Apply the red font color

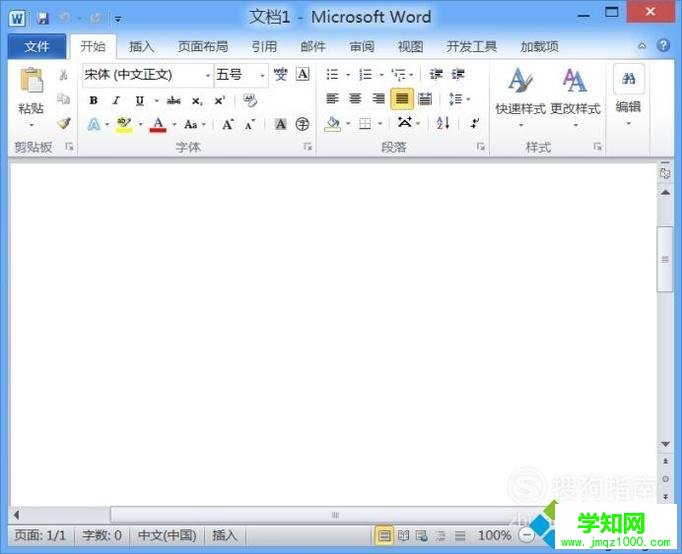tap(158, 125)
